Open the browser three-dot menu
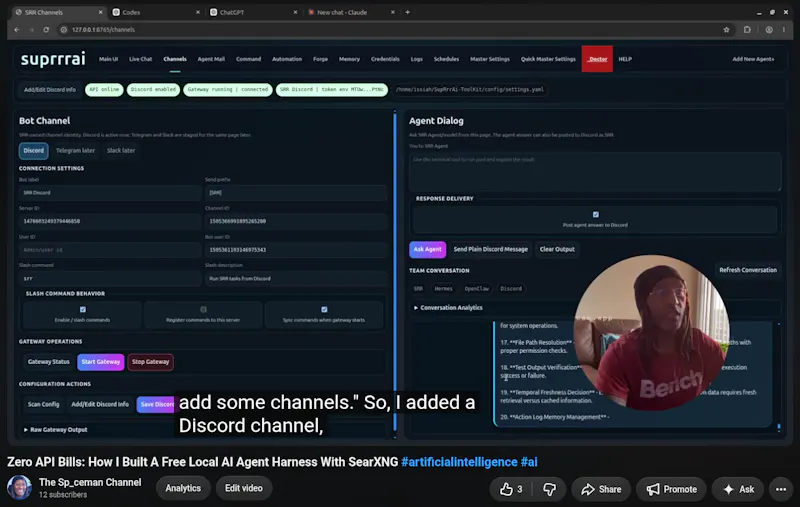The height and width of the screenshot is (507, 800). [784, 30]
